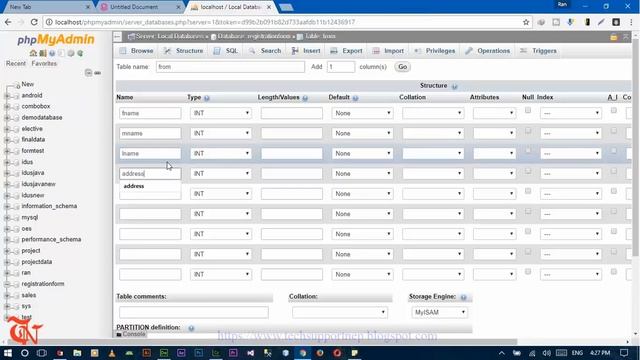Open Type column help icon
Viewport: 640px width, 360px height.
click(207, 98)
